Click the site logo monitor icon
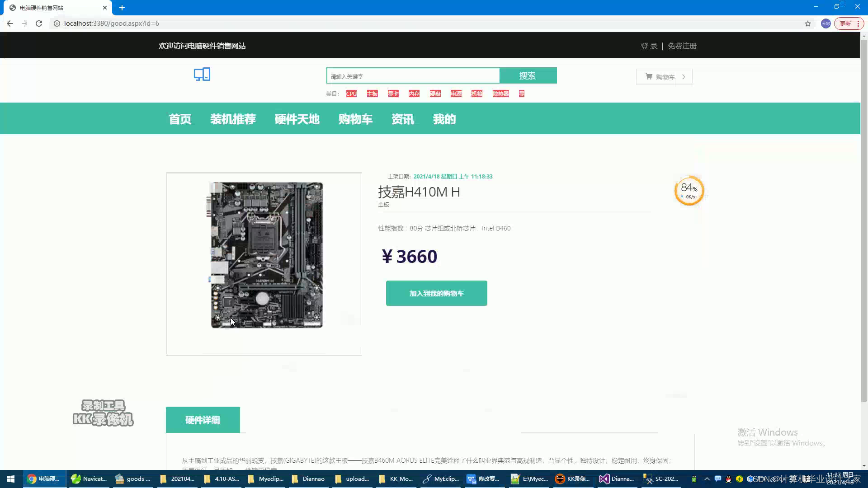This screenshot has width=868, height=488. click(x=202, y=75)
